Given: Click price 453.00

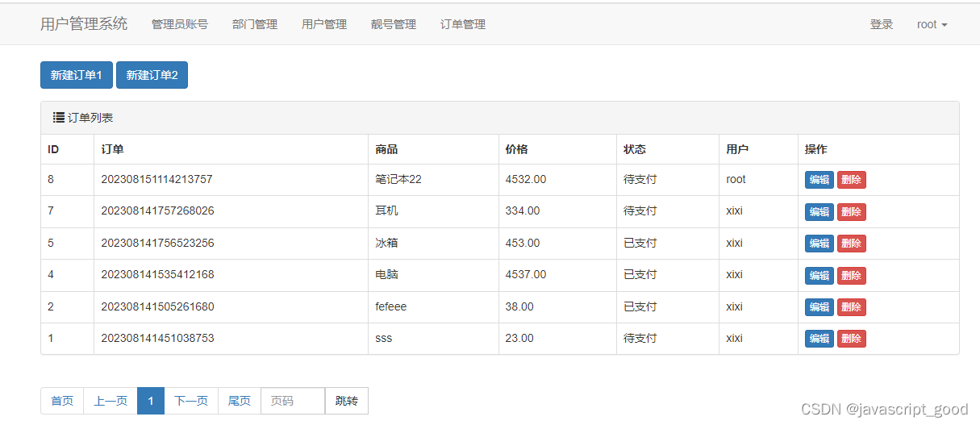Looking at the screenshot, I should tap(523, 243).
